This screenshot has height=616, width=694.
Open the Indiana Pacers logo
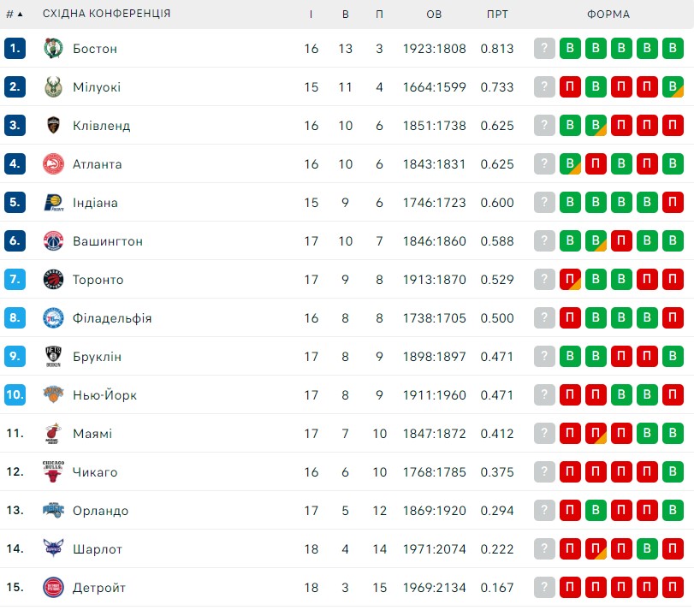point(54,202)
